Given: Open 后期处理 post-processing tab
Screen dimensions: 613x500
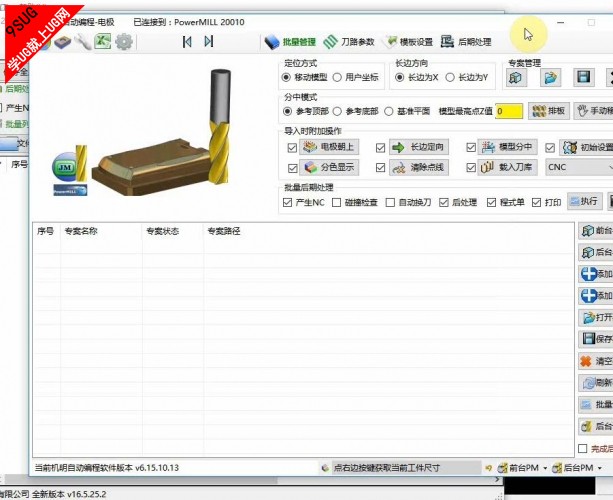Looking at the screenshot, I should [466, 42].
